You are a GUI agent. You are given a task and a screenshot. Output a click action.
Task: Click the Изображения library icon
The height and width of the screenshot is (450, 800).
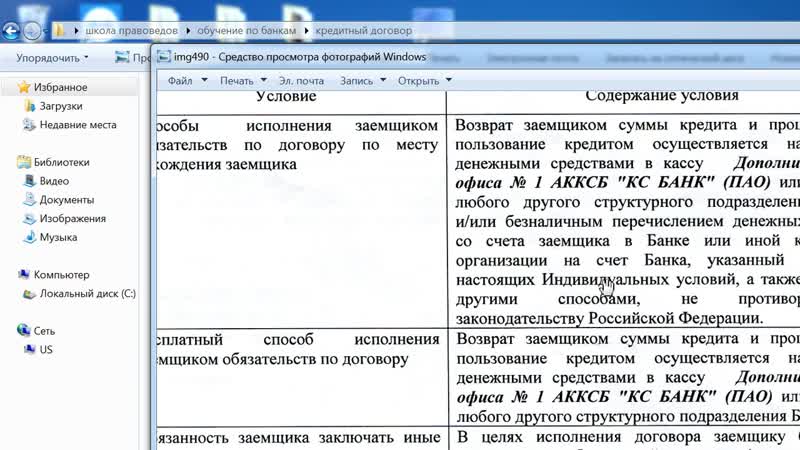pos(30,218)
